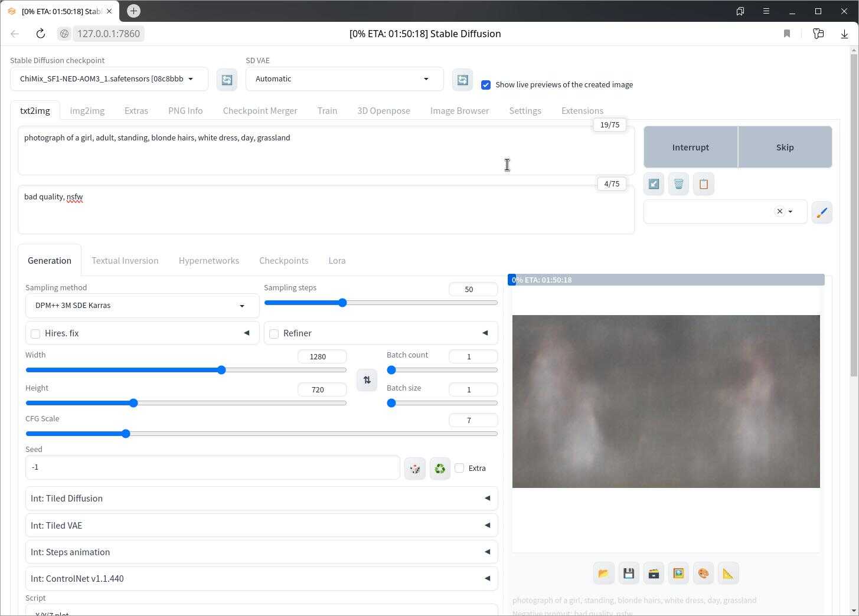Open the Textual Inversion tab
The image size is (859, 616).
[125, 261]
